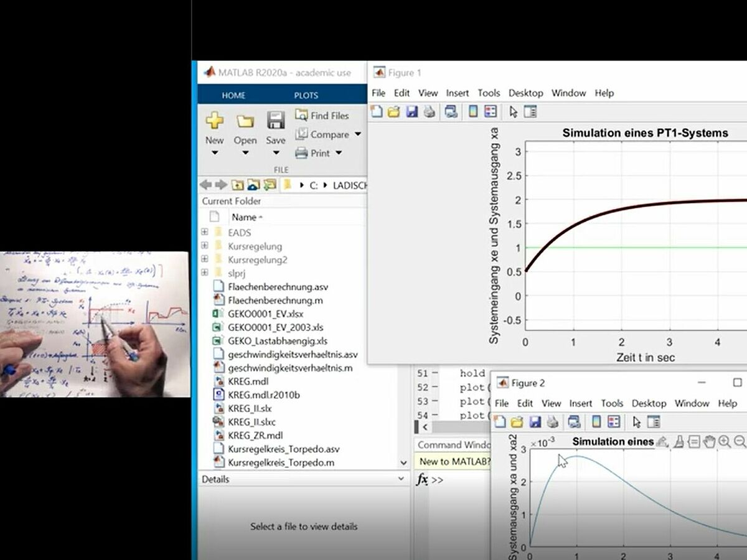Click Edit Plot arrow icon in Figure 1 toolbar
This screenshot has height=560, width=747.
(514, 112)
